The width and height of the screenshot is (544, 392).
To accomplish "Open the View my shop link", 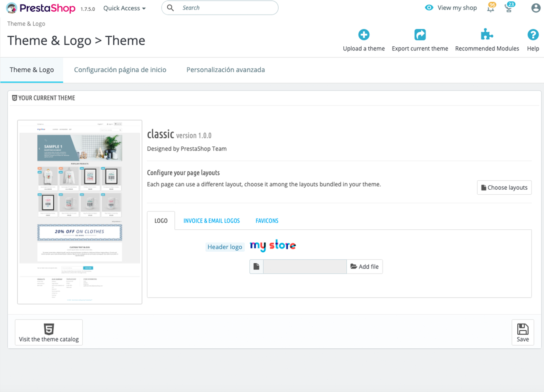I will pos(457,8).
